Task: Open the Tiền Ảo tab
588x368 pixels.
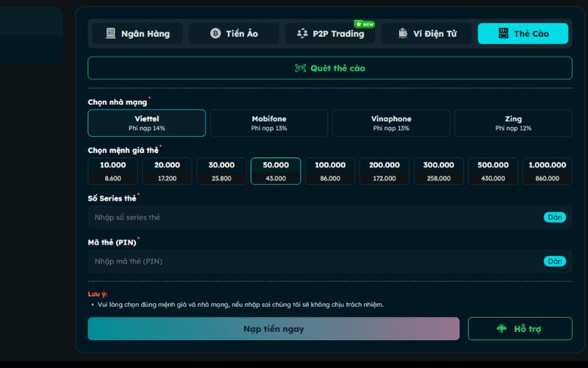Action: pyautogui.click(x=234, y=33)
